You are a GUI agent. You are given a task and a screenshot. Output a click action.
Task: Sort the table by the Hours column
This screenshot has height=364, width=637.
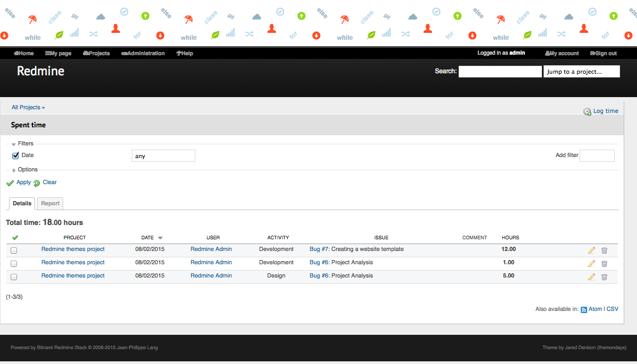(x=511, y=238)
